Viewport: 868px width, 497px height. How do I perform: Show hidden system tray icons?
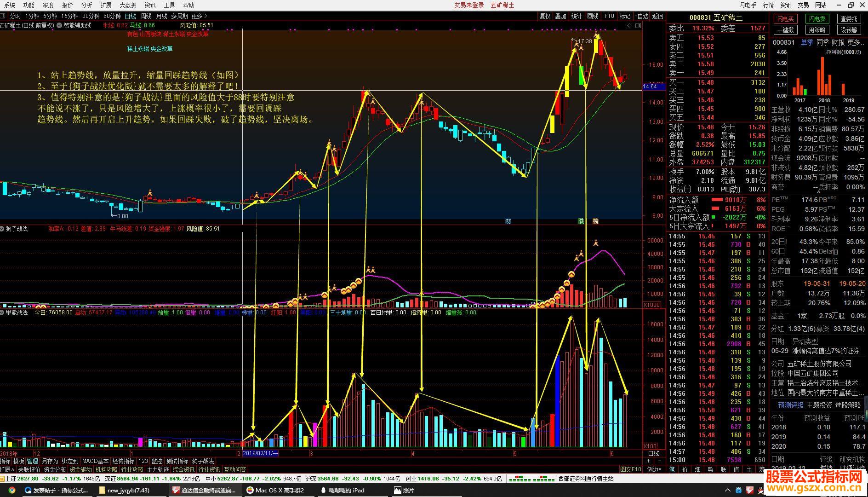(x=727, y=491)
